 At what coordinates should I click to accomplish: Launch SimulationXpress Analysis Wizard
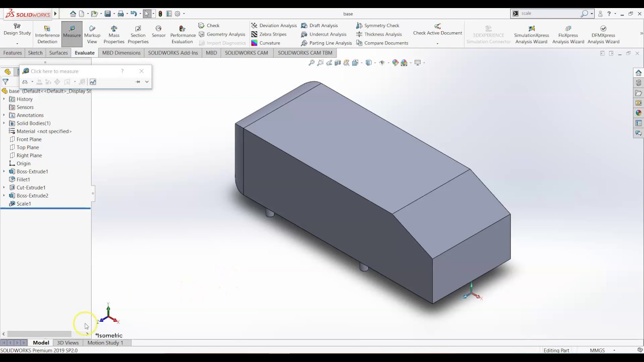(531, 35)
